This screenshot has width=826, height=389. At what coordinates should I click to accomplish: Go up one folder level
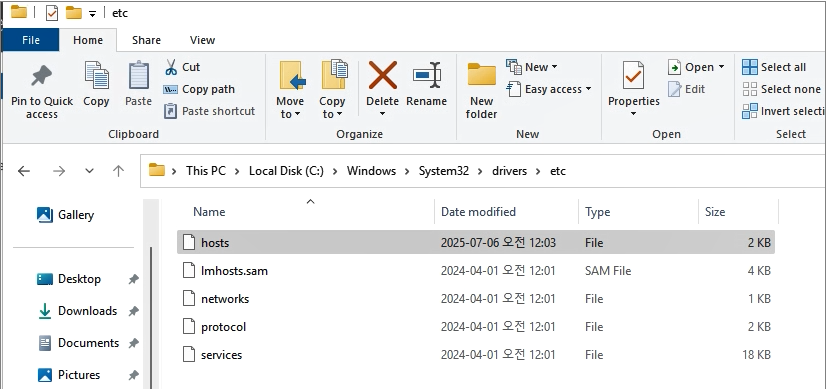119,171
